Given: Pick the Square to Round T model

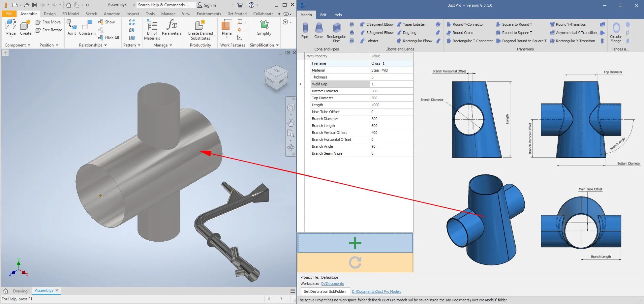Looking at the screenshot, I should coord(514,24).
